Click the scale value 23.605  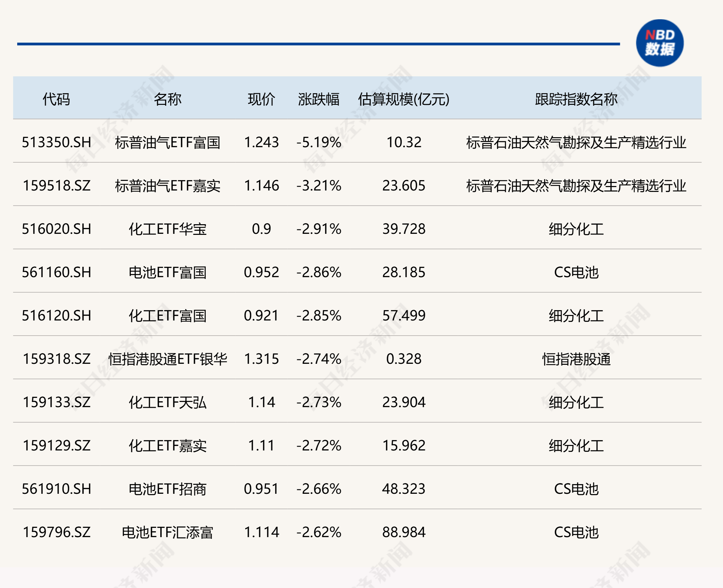click(x=404, y=186)
